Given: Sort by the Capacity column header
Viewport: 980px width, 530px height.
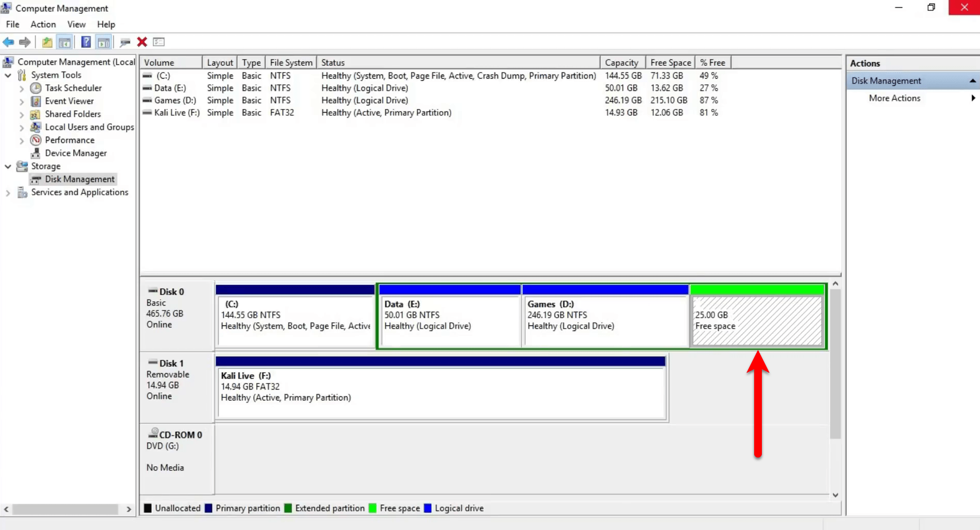Looking at the screenshot, I should pyautogui.click(x=622, y=62).
